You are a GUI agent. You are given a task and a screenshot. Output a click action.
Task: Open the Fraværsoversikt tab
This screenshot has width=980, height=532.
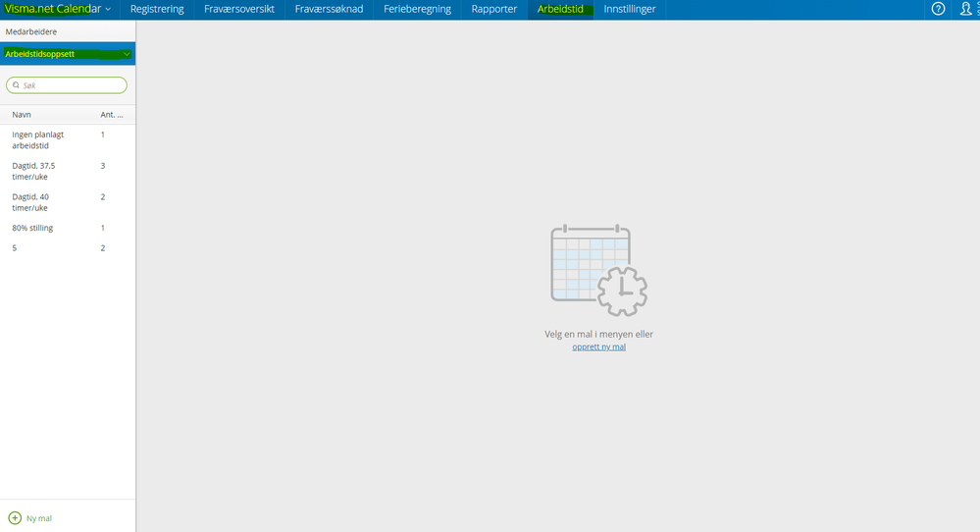239,10
